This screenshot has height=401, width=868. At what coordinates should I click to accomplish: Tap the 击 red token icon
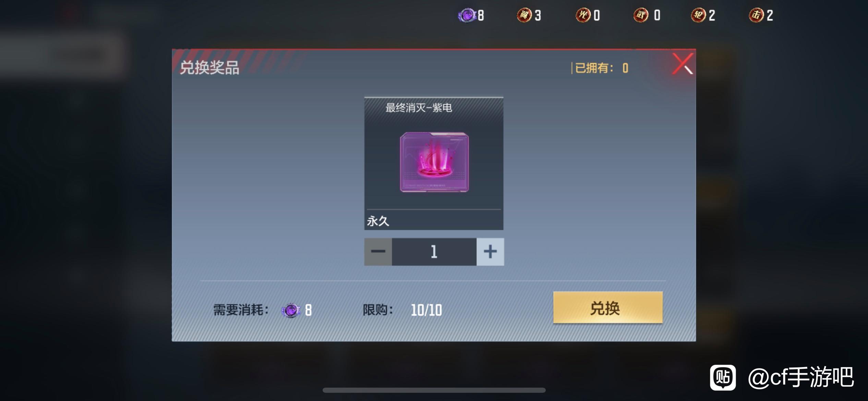[x=756, y=15]
